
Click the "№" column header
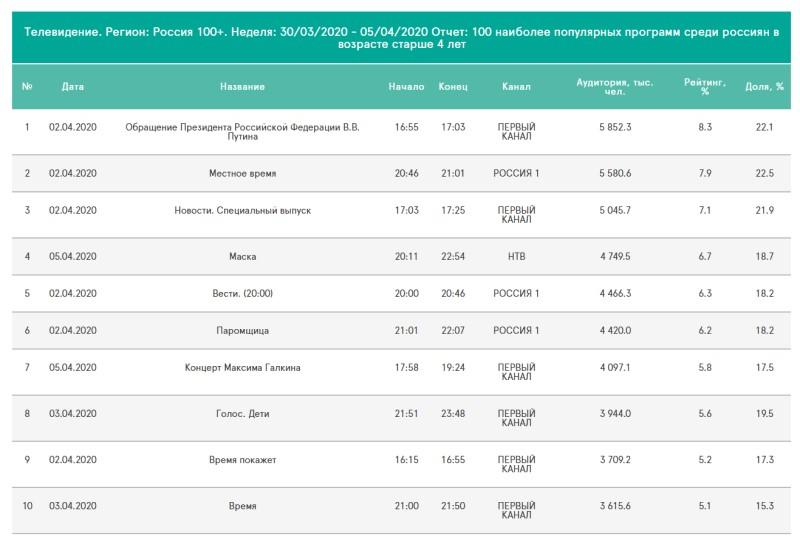click(x=27, y=87)
